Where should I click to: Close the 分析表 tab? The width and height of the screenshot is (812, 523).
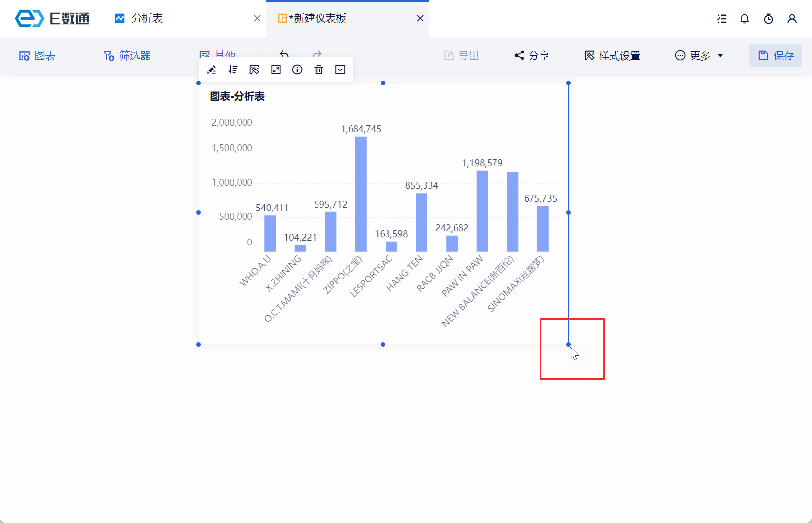pyautogui.click(x=257, y=19)
